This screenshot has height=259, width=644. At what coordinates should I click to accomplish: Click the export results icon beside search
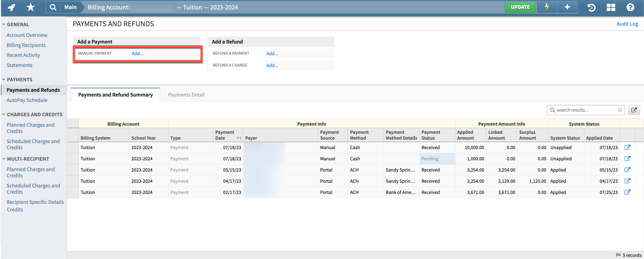tap(634, 110)
